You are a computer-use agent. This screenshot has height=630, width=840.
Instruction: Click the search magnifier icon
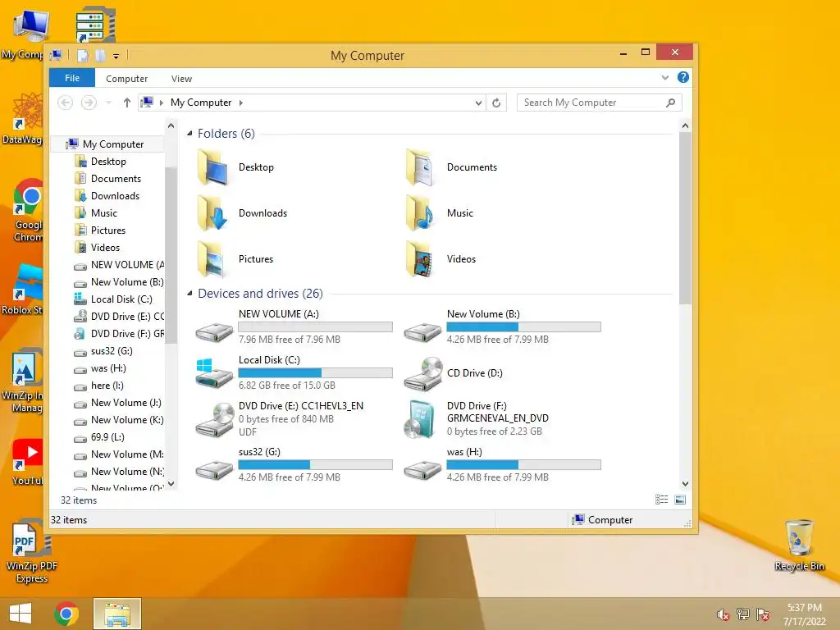tap(671, 103)
